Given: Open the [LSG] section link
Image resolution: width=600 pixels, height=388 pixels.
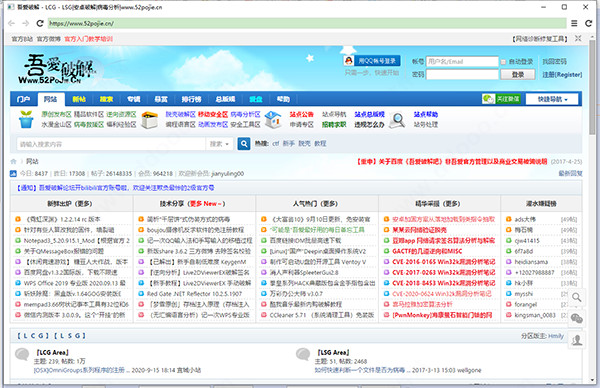Looking at the screenshot, I should coord(69,336).
